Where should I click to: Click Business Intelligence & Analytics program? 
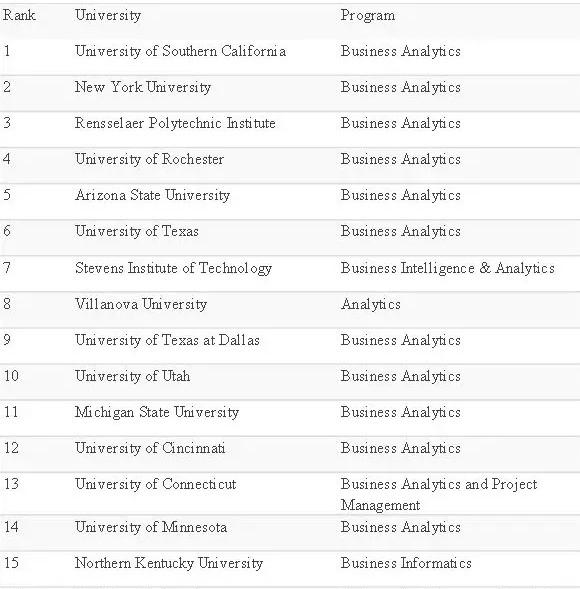(447, 268)
